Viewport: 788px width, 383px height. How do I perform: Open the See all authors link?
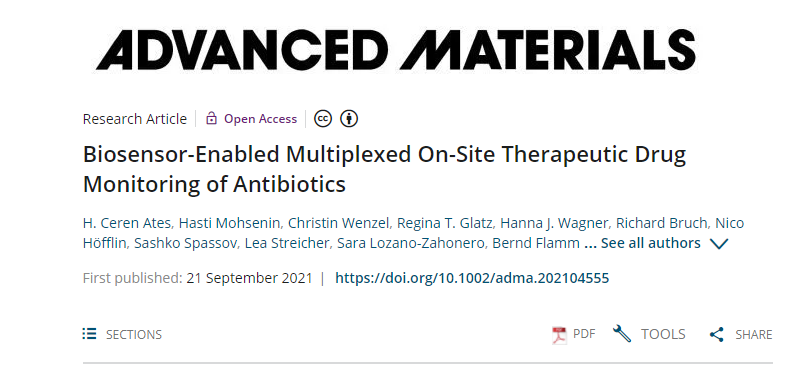pyautogui.click(x=650, y=243)
